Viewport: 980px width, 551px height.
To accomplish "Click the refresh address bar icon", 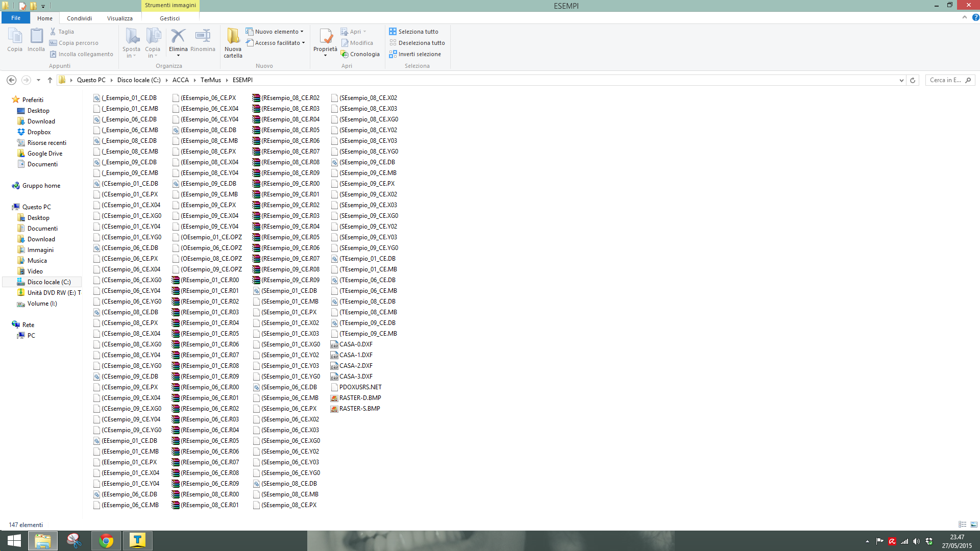I will pyautogui.click(x=913, y=80).
